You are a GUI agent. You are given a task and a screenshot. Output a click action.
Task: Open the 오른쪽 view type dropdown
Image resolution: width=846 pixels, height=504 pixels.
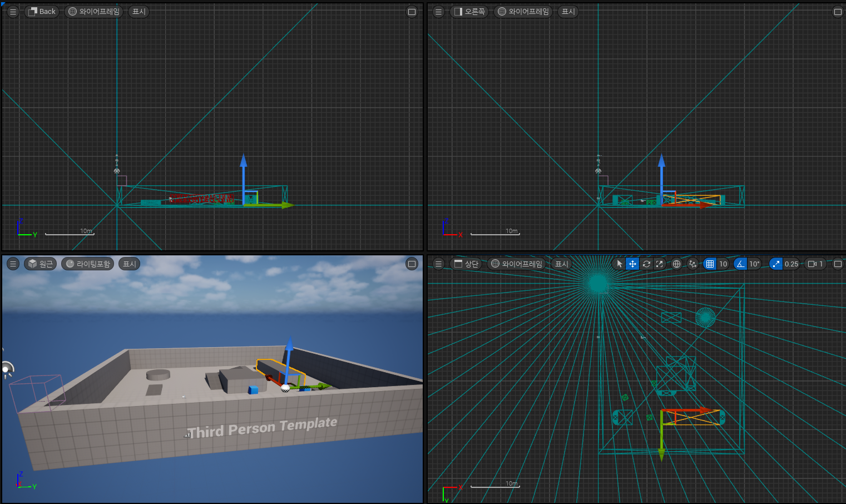(469, 12)
